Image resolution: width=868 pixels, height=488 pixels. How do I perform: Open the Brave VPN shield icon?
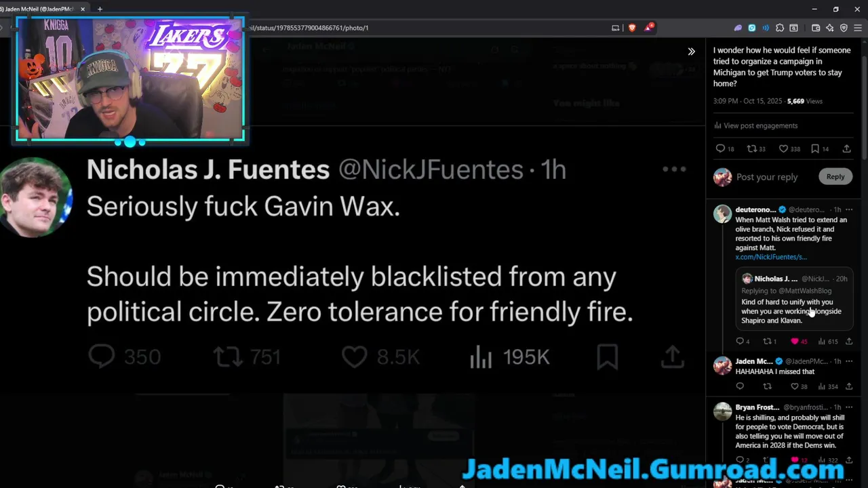(x=844, y=28)
